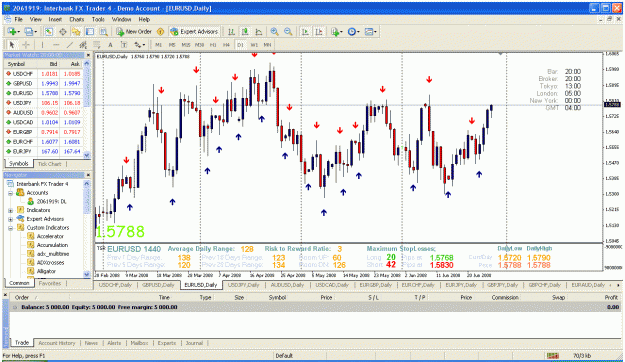
Task: Switch to the Tick Chart tab
Action: 49,164
